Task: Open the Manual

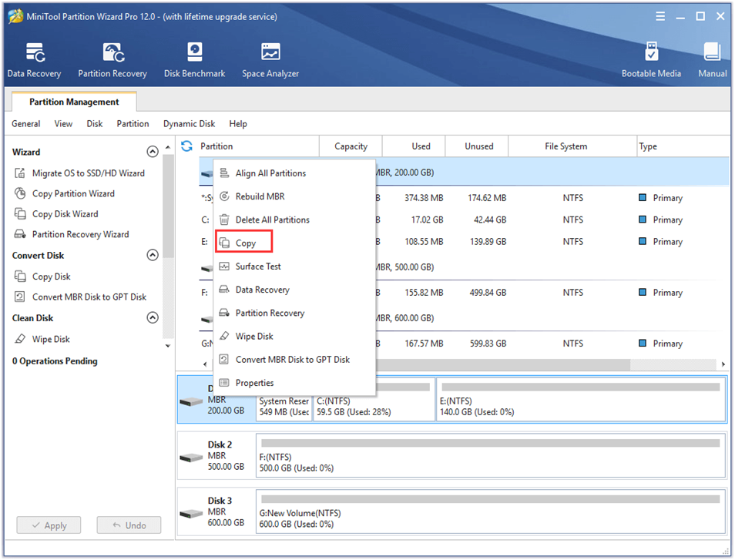Action: click(x=712, y=60)
